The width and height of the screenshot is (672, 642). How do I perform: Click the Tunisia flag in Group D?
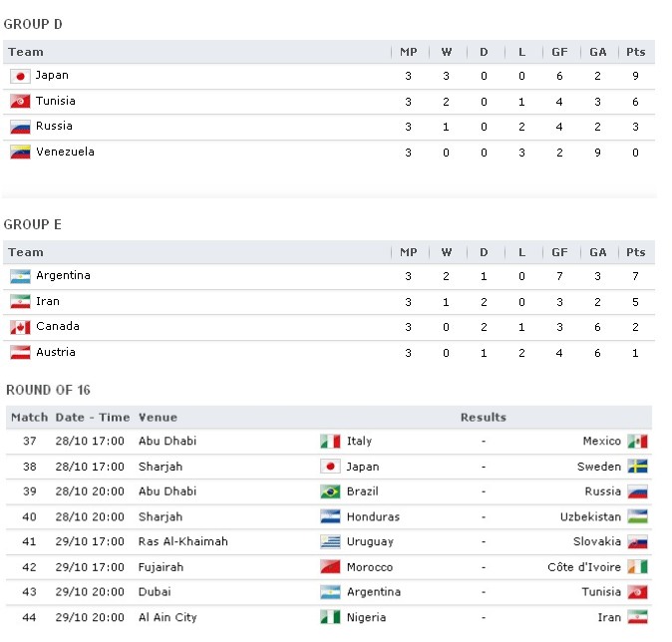click(20, 102)
